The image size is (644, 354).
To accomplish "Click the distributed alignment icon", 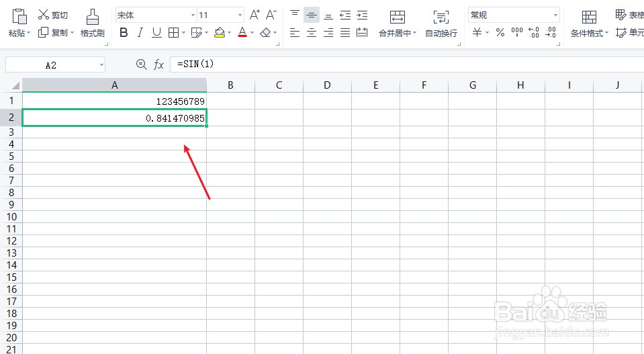I will (362, 32).
